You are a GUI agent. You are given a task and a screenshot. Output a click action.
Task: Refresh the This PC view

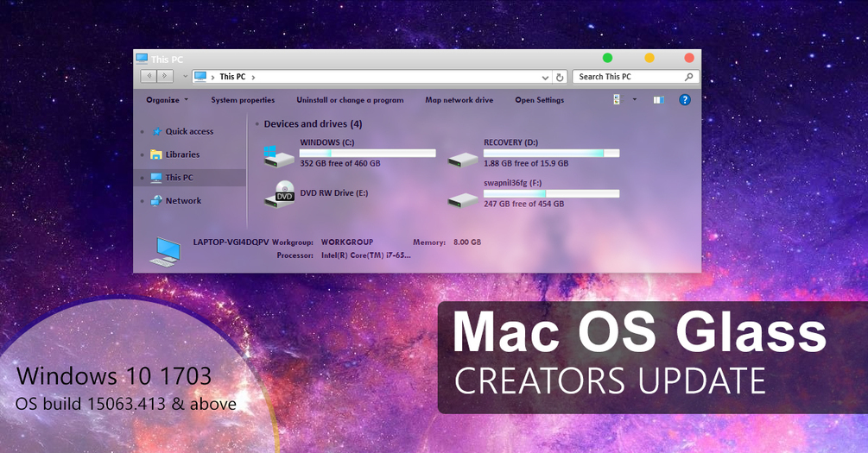click(x=560, y=78)
